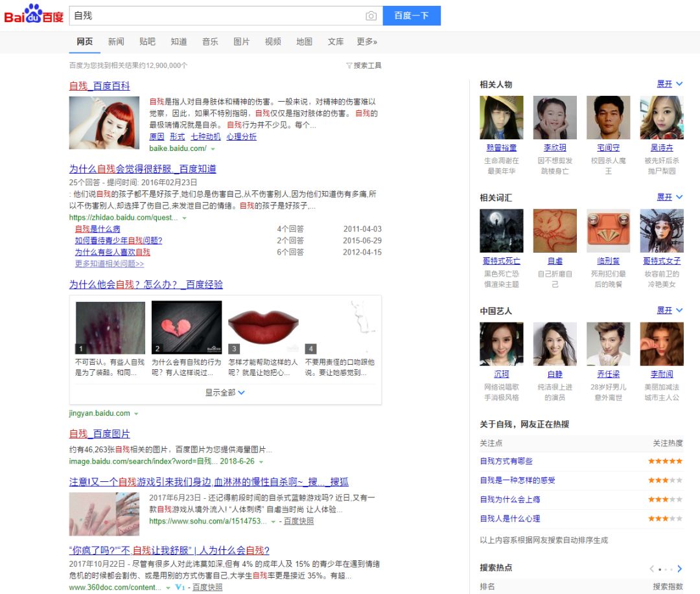Switch to the 新闻 tab
Image resolution: width=700 pixels, height=594 pixels.
[116, 41]
